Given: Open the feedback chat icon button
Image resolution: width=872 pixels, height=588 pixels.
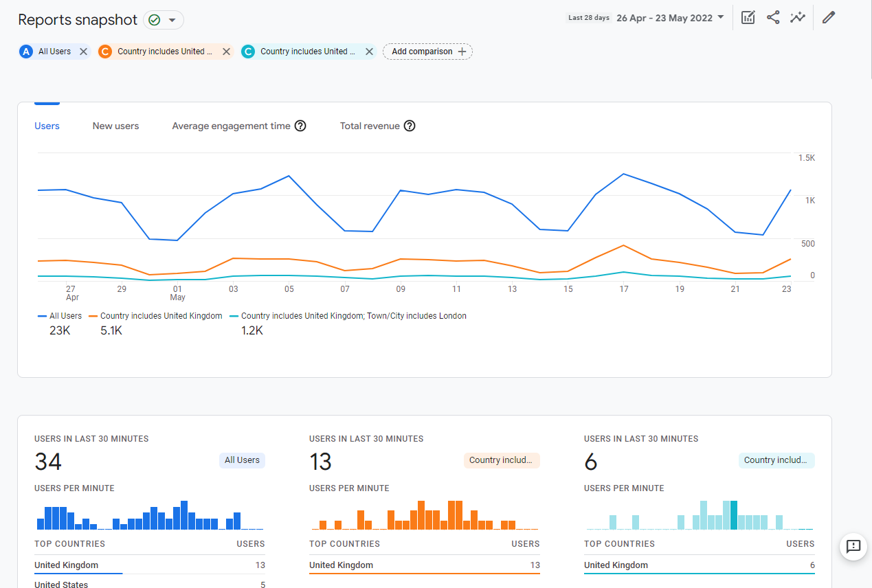Looking at the screenshot, I should tap(853, 547).
